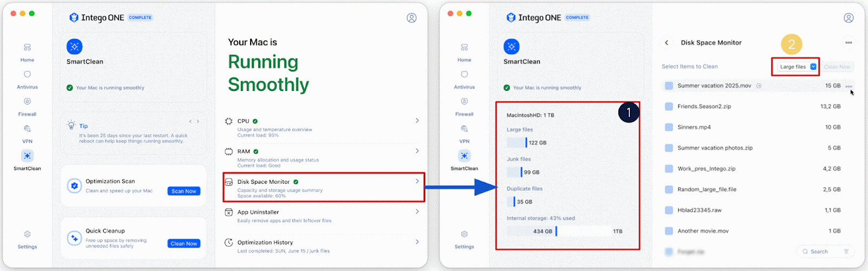Expand the Disk Space Monitor row chevron
868x271 pixels.
pyautogui.click(x=417, y=181)
